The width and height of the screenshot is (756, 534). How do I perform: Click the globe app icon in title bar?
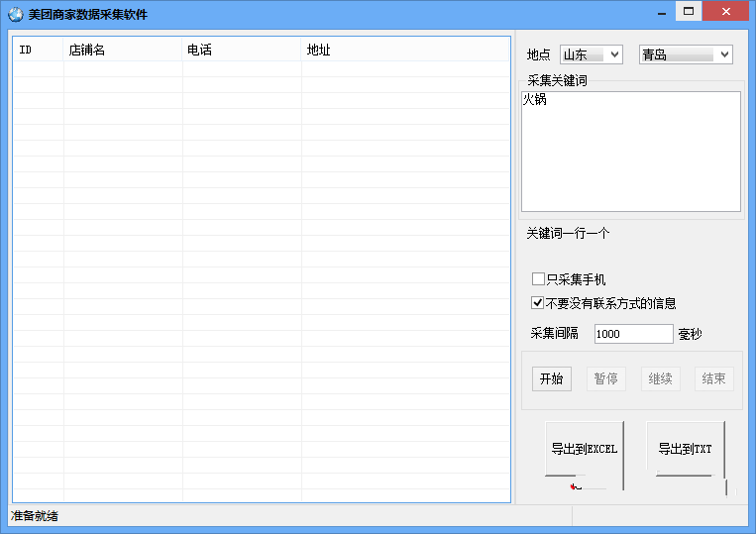coord(16,15)
